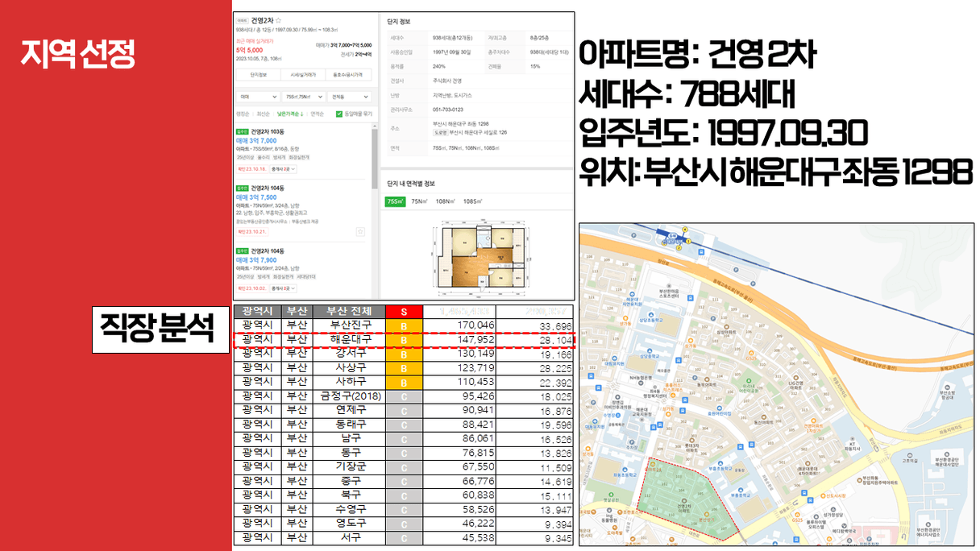980x551 pixels.
Task: Switch to the 시세/실거래가 tab
Action: pyautogui.click(x=303, y=75)
